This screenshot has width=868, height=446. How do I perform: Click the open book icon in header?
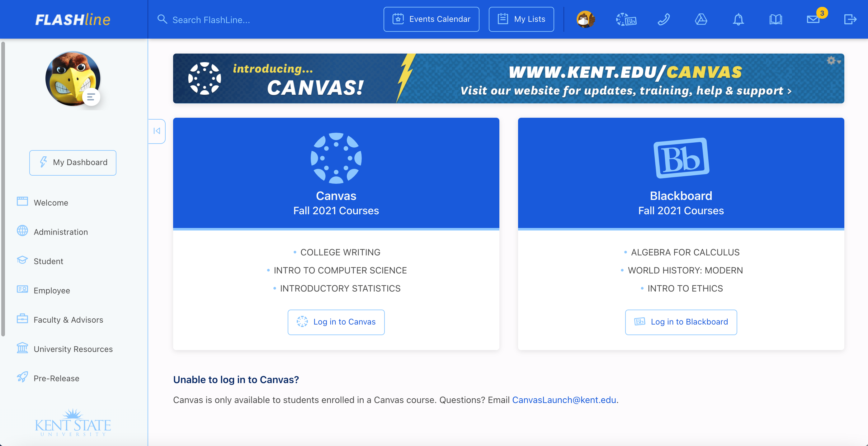pyautogui.click(x=776, y=19)
